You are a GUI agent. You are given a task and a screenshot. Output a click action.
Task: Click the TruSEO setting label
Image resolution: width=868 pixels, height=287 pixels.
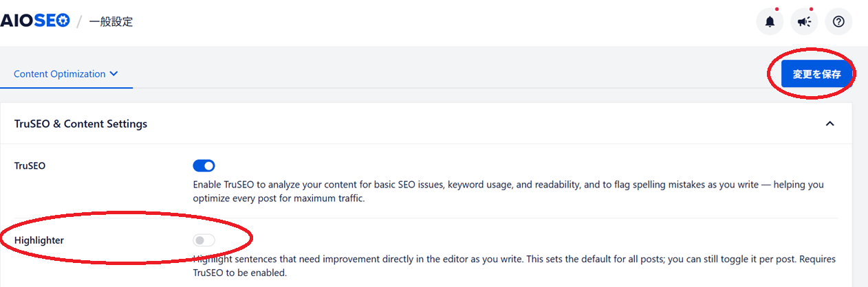tap(30, 165)
